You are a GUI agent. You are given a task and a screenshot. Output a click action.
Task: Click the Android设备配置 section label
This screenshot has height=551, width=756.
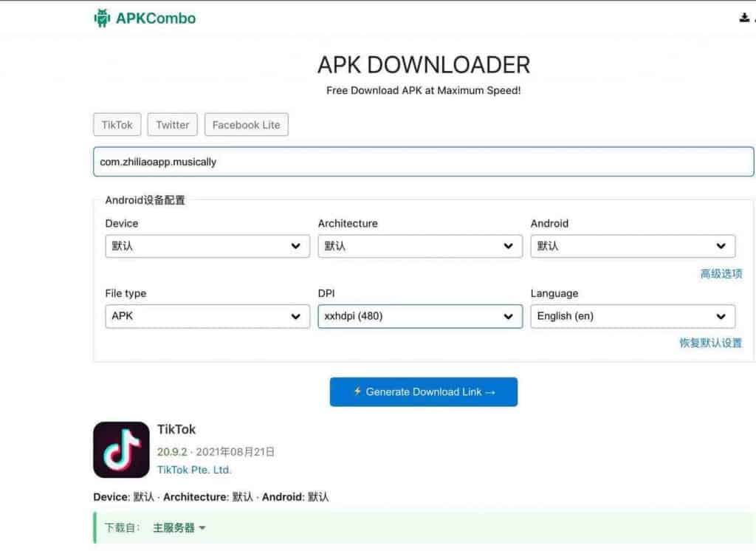[145, 200]
